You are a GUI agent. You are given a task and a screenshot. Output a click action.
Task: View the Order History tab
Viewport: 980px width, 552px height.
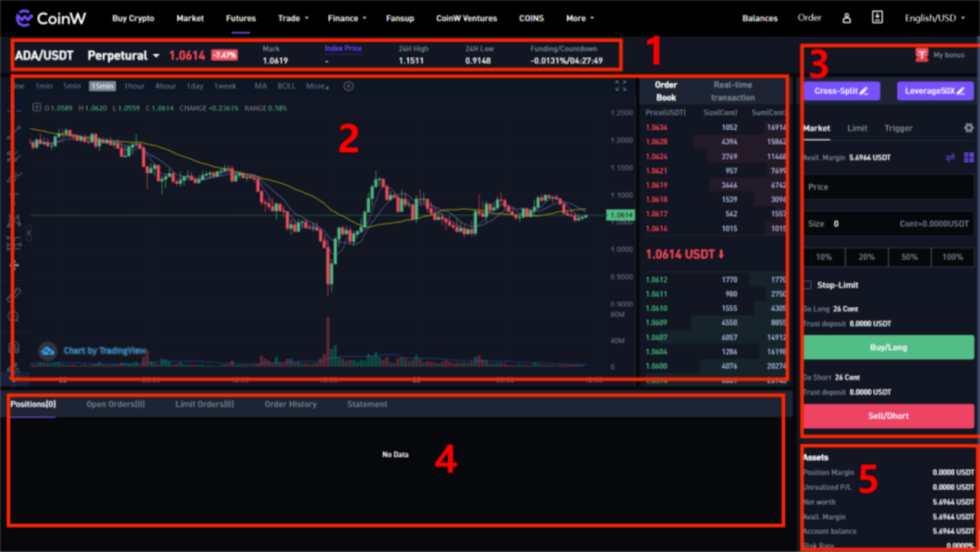(x=290, y=405)
